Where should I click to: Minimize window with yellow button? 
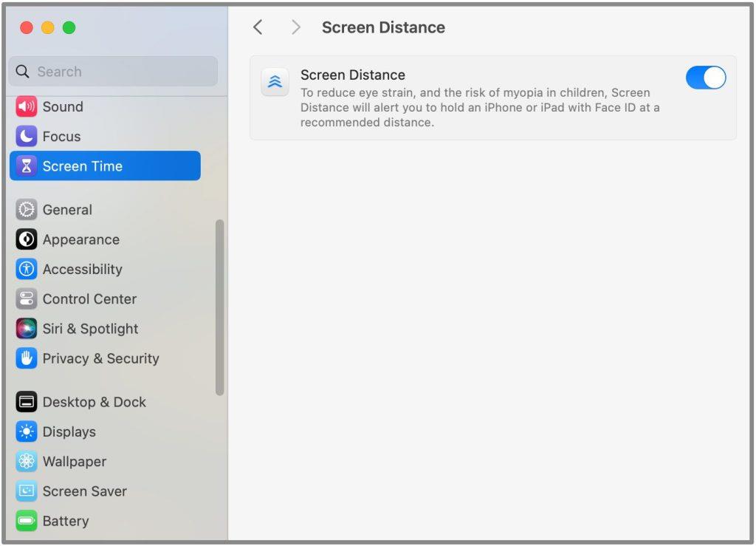point(48,27)
